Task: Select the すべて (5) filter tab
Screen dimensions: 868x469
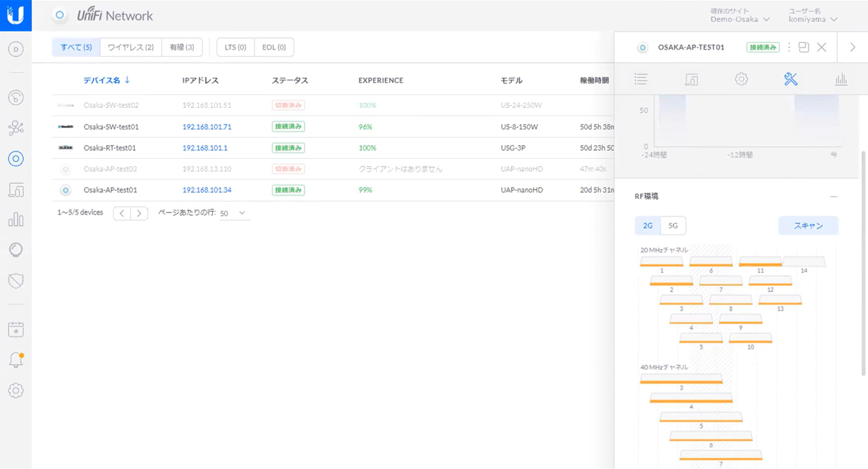Action: tap(76, 48)
